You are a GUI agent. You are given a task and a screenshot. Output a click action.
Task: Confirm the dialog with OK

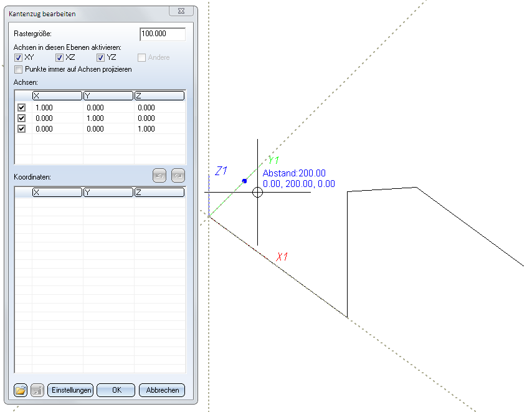115,390
